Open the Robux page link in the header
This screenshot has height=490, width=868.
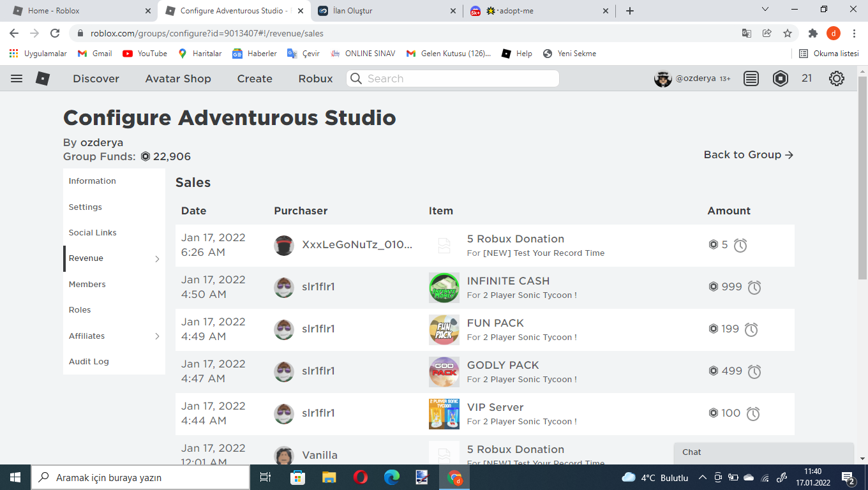point(316,78)
